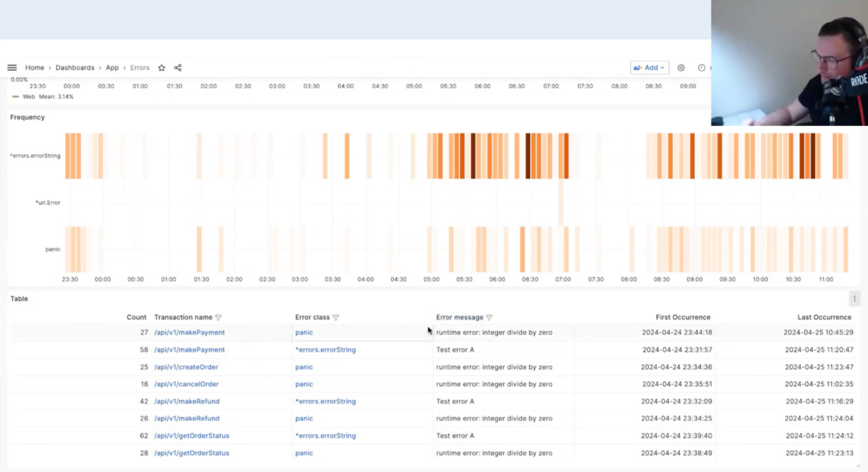Open the hamburger navigation menu

(x=12, y=68)
